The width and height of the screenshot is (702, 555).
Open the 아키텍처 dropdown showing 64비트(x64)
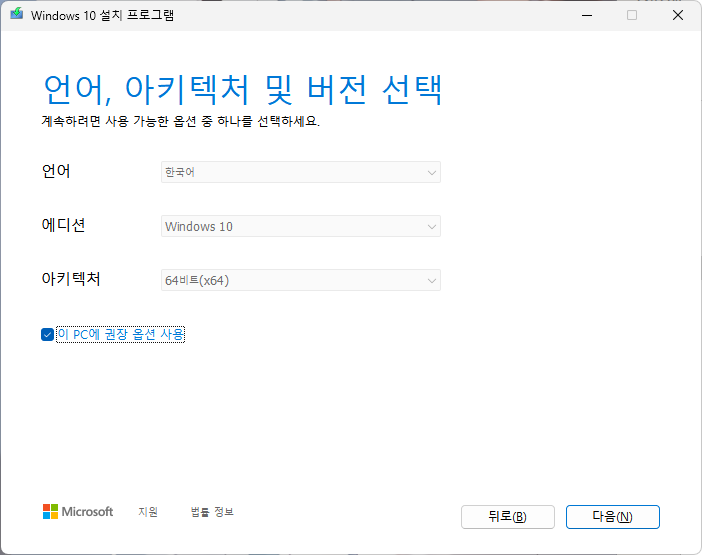[x=300, y=280]
